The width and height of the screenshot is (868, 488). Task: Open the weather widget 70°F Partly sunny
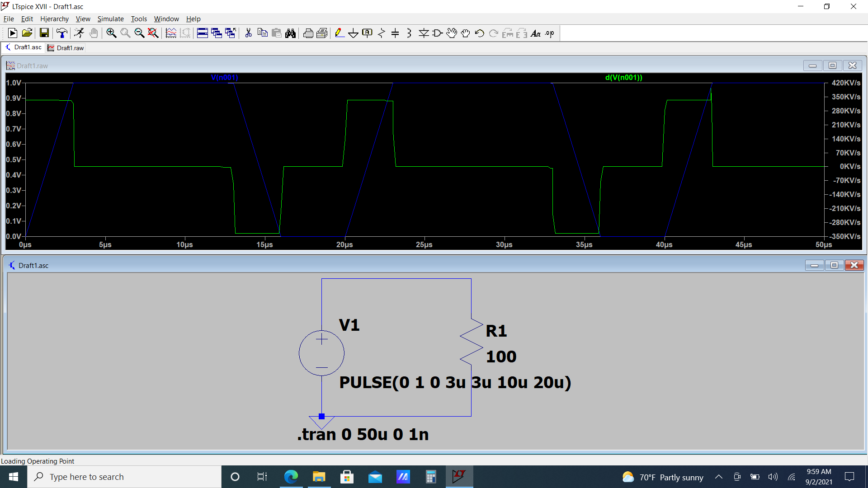[x=663, y=477]
